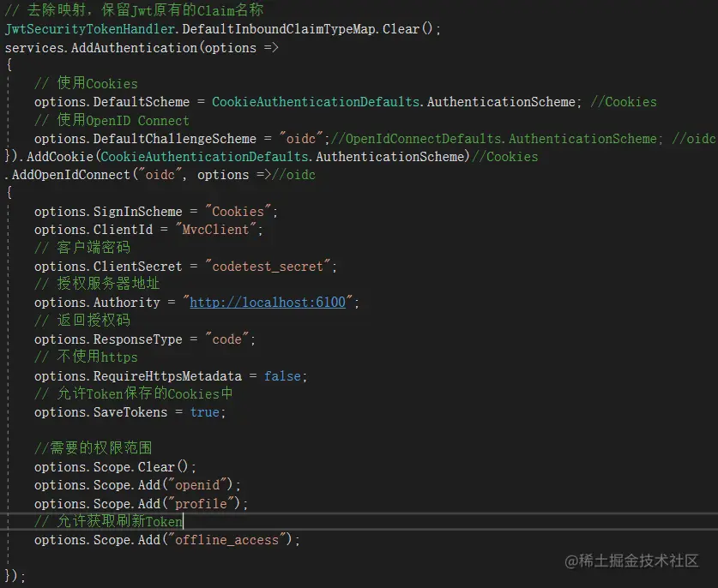Click options.RequireHttpsMetadata text
This screenshot has width=718, height=588.
pyautogui.click(x=138, y=376)
